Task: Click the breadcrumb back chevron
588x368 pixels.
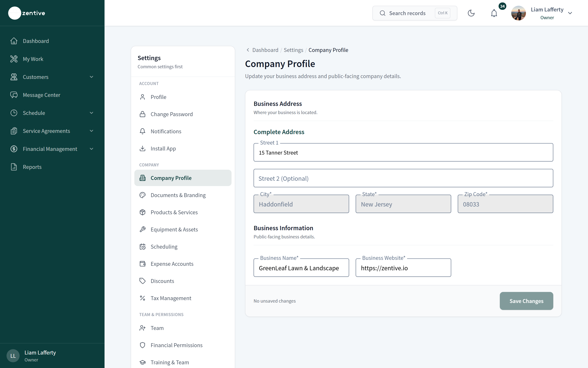Action: [248, 50]
